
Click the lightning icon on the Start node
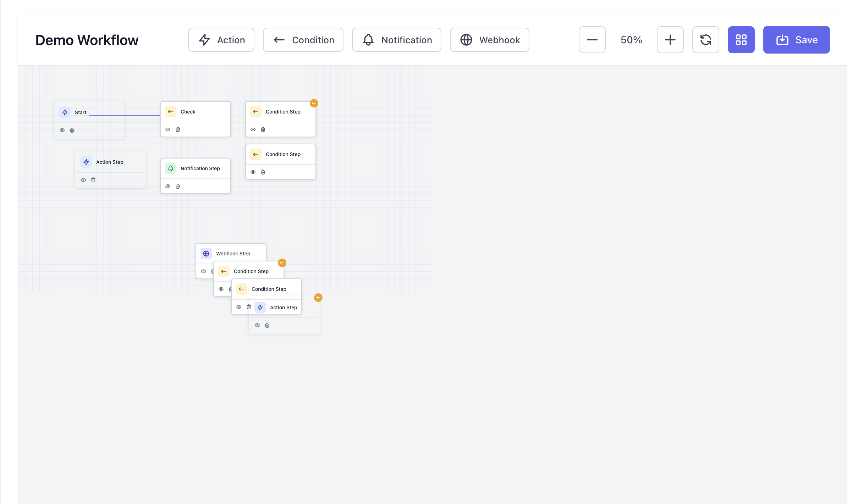65,112
